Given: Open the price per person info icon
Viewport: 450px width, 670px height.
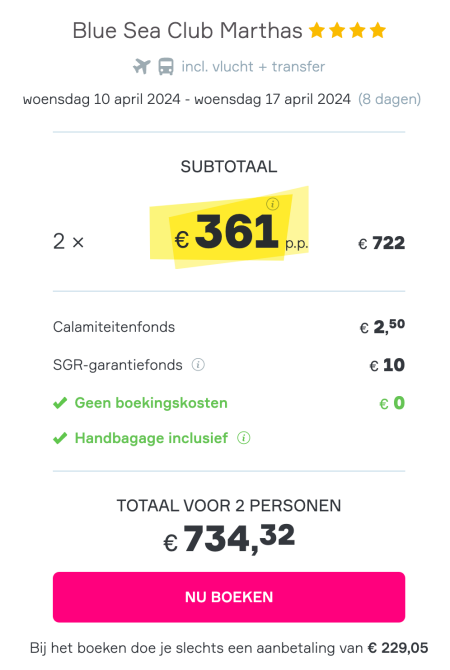Looking at the screenshot, I should pos(273,204).
